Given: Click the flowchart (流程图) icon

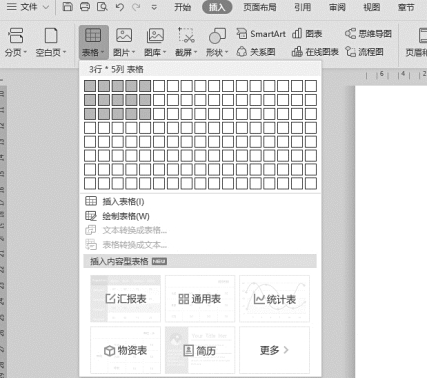Looking at the screenshot, I should pyautogui.click(x=350, y=52).
